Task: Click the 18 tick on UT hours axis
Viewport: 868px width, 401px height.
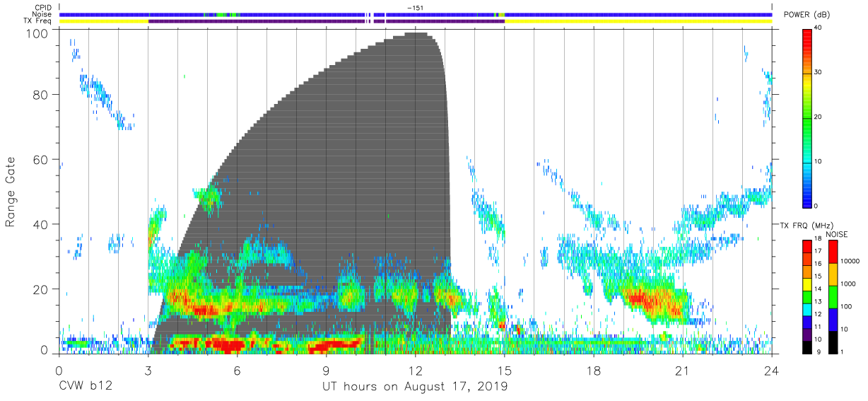Action: click(594, 370)
